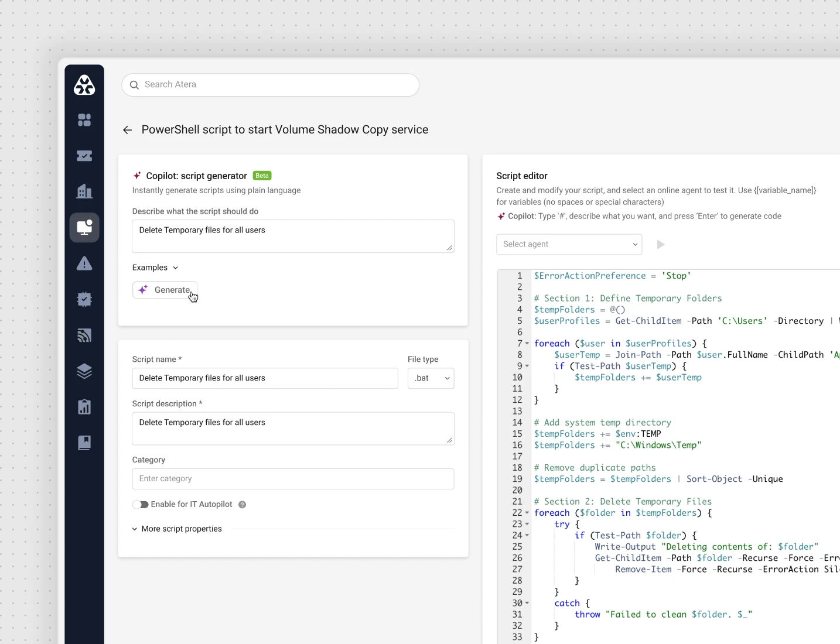Click the Beta badge
Image resolution: width=840 pixels, height=644 pixels.
tap(262, 176)
